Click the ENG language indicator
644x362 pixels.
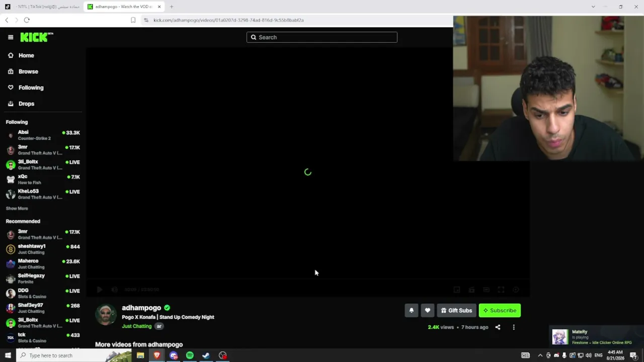(x=599, y=355)
